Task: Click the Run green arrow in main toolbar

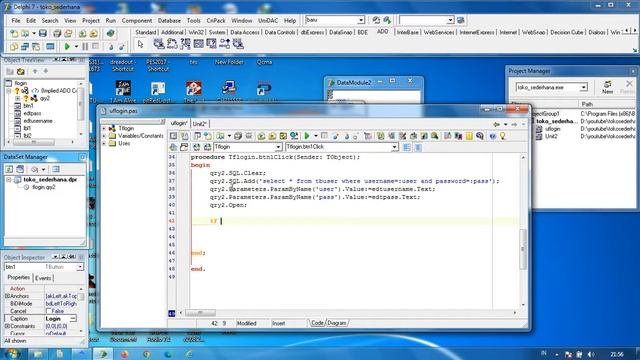Action: click(67, 47)
